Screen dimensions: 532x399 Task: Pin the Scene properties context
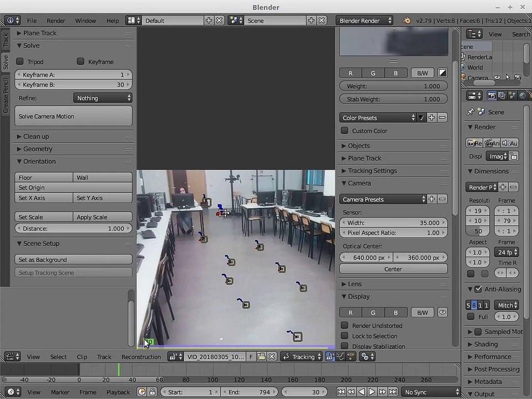tap(470, 111)
